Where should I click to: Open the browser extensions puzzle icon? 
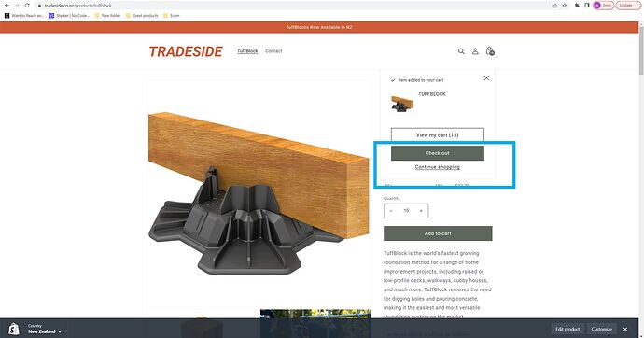pos(577,6)
